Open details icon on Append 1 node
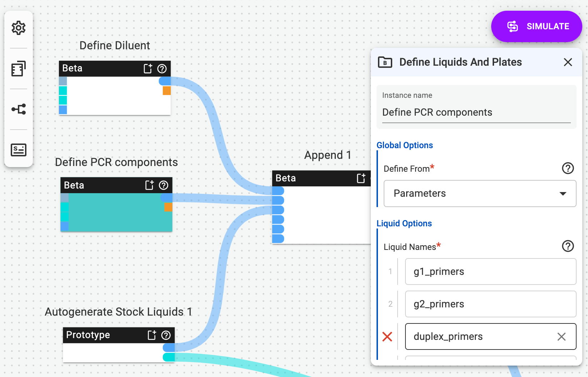588x377 pixels. (361, 178)
